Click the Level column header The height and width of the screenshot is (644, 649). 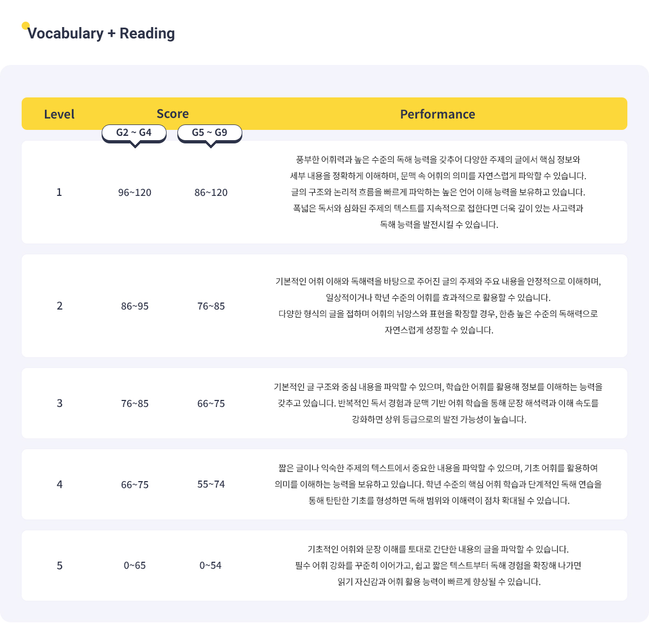point(59,114)
